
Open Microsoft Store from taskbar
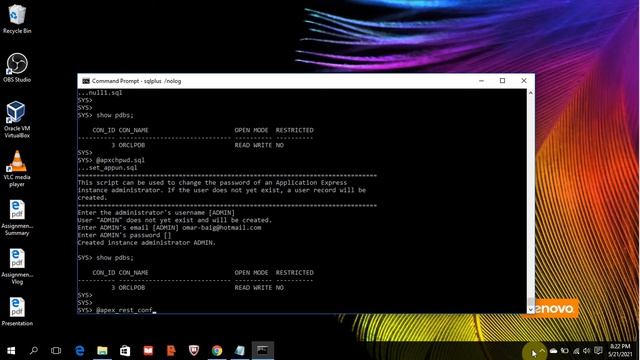[x=125, y=351]
